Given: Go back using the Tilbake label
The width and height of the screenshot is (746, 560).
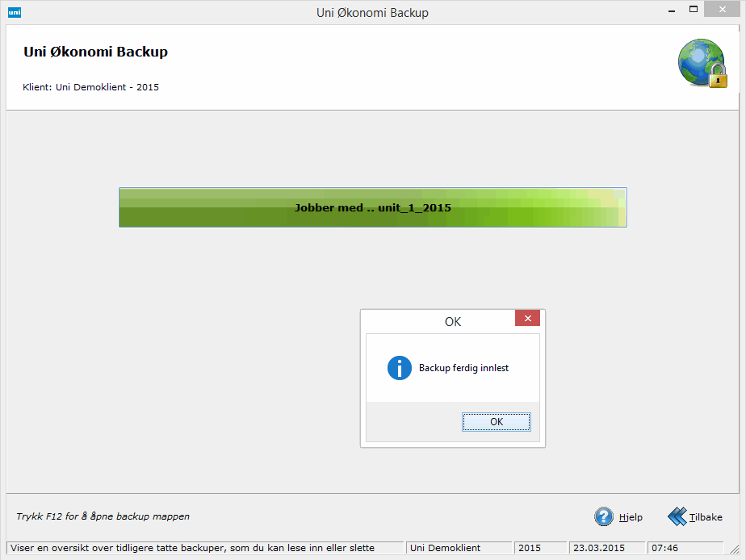Looking at the screenshot, I should (x=706, y=517).
